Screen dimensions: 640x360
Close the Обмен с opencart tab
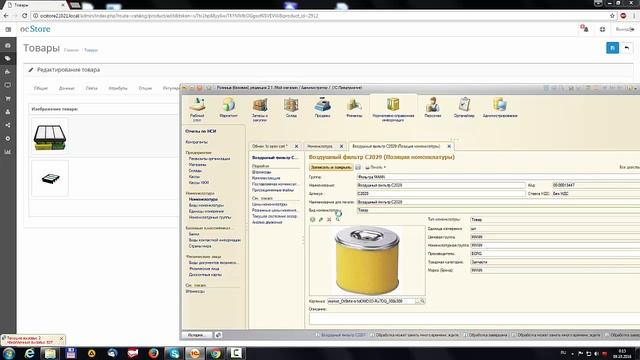[x=297, y=146]
